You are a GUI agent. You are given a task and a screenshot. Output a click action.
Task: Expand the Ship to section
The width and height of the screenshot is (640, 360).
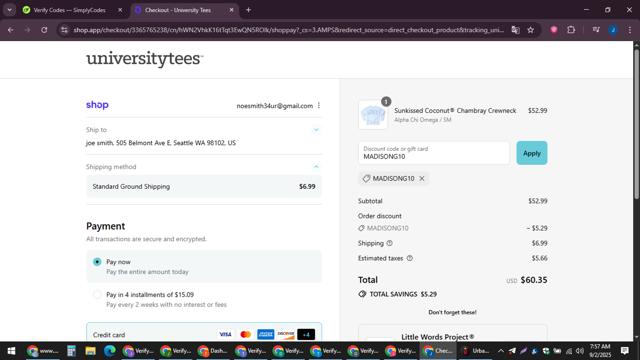(x=316, y=130)
